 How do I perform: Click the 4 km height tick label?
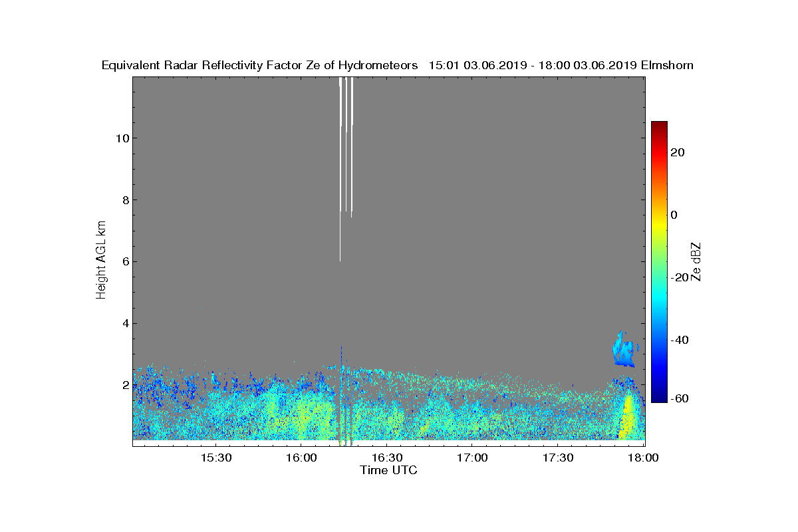[125, 324]
